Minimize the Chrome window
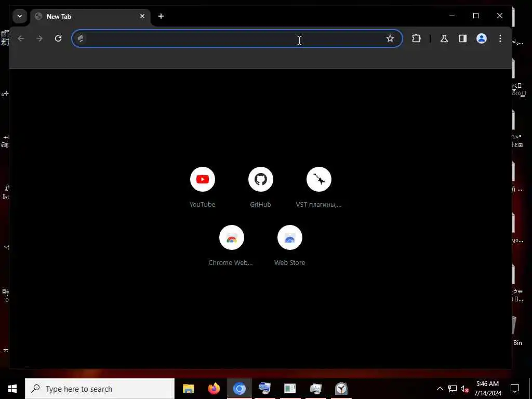The height and width of the screenshot is (399, 532). click(452, 16)
